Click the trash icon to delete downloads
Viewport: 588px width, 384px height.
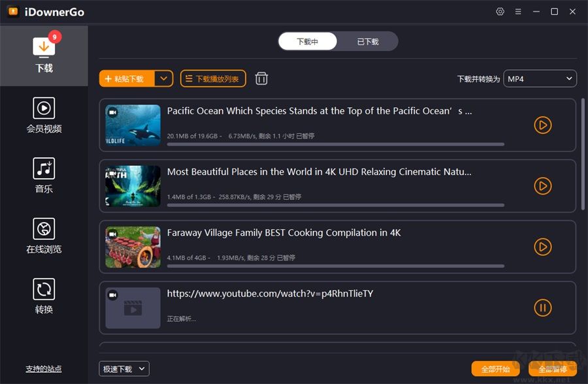261,78
